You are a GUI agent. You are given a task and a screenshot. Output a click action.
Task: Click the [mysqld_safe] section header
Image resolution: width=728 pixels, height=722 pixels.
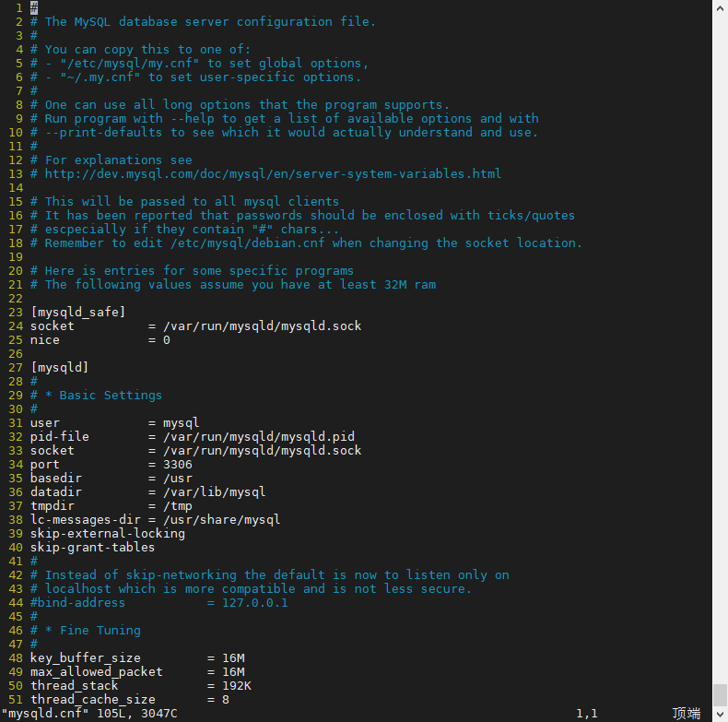(x=77, y=313)
